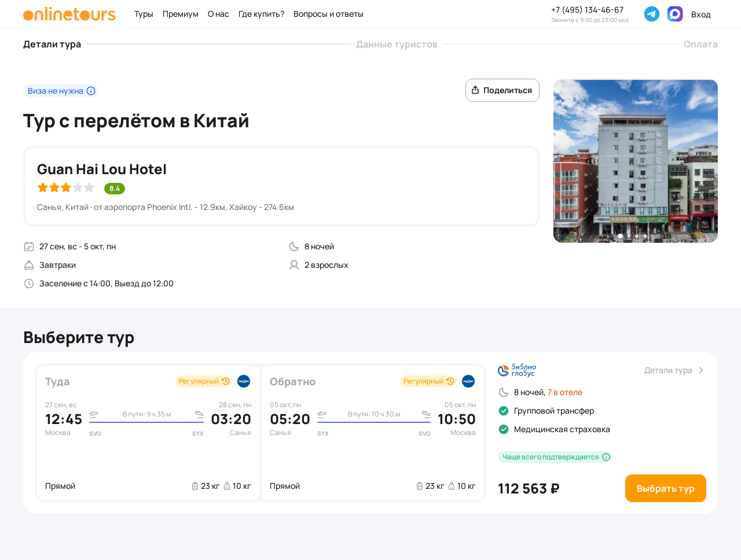Click return departure time 05:20
Viewport: 741px width, 560px height.
click(x=290, y=419)
